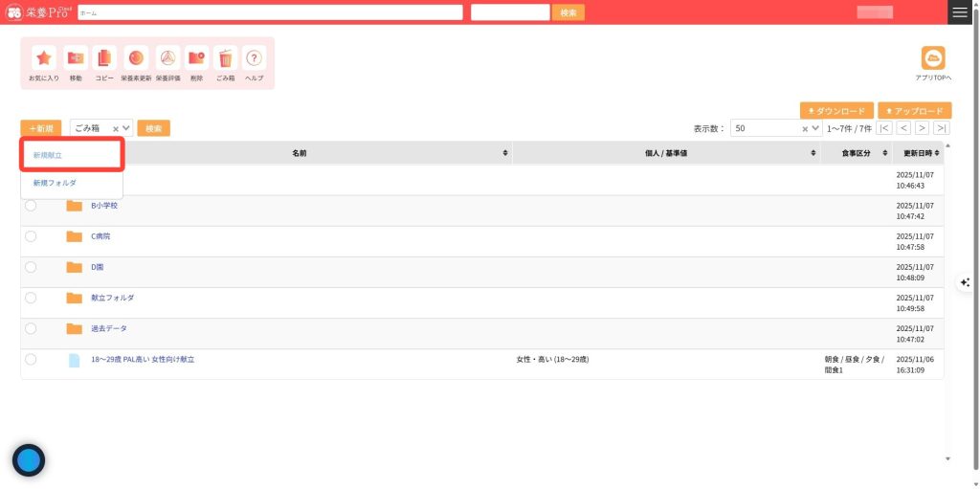Viewport: 980px width, 489px height.
Task: Open the 18〜29歳 PAL高い 女性向け献立 link
Action: pyautogui.click(x=143, y=360)
